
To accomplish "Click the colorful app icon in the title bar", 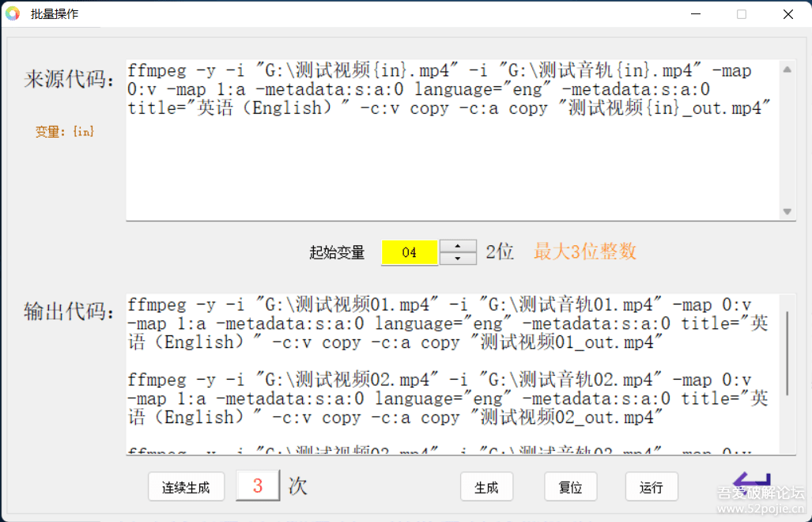I will (13, 13).
